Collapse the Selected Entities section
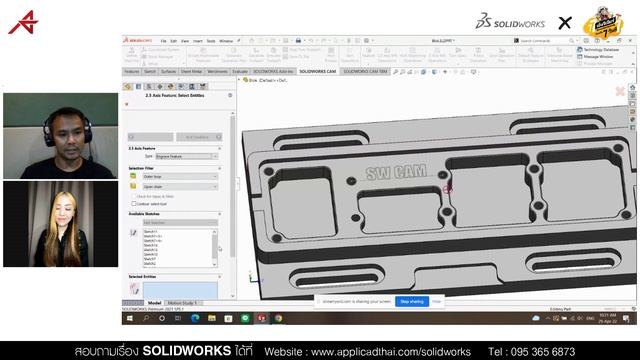Screen dimensions: 640x360 (220, 277)
